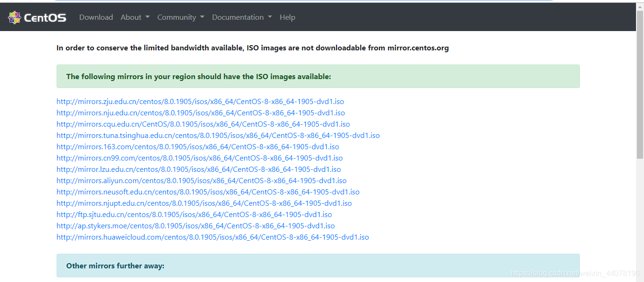This screenshot has height=282, width=644.
Task: Open the mirrors.huaweicloud.com ISO link
Action: (213, 237)
